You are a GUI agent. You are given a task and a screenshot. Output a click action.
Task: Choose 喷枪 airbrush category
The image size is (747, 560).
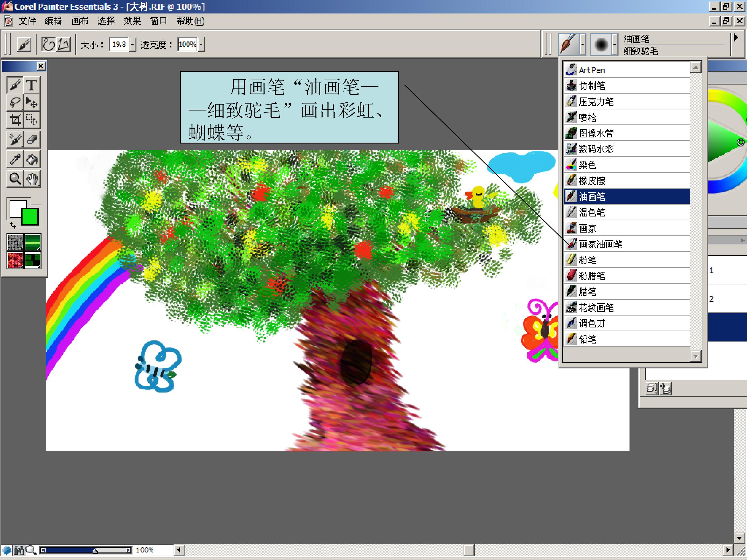[x=627, y=117]
